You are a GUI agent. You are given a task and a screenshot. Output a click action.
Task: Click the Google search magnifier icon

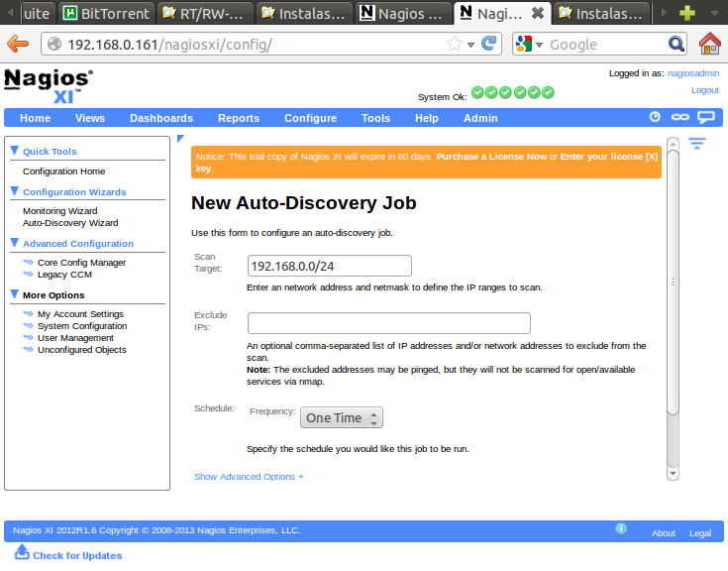pos(676,45)
